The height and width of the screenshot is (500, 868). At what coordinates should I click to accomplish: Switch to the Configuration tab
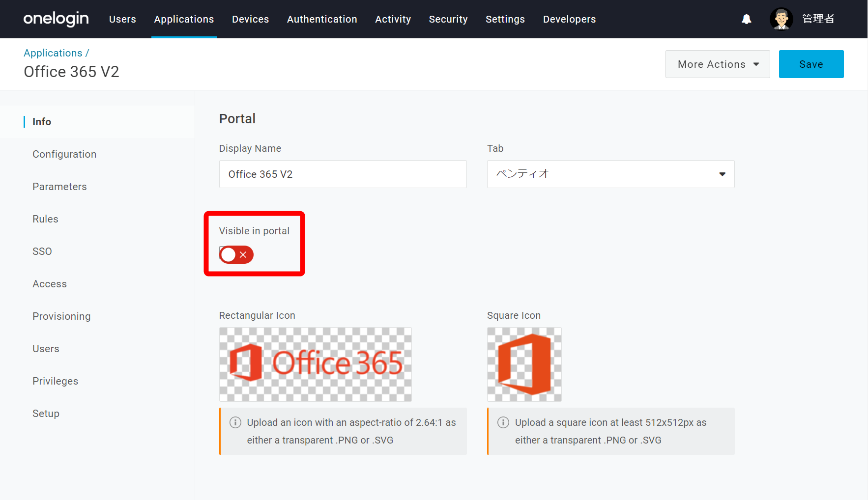(x=64, y=154)
